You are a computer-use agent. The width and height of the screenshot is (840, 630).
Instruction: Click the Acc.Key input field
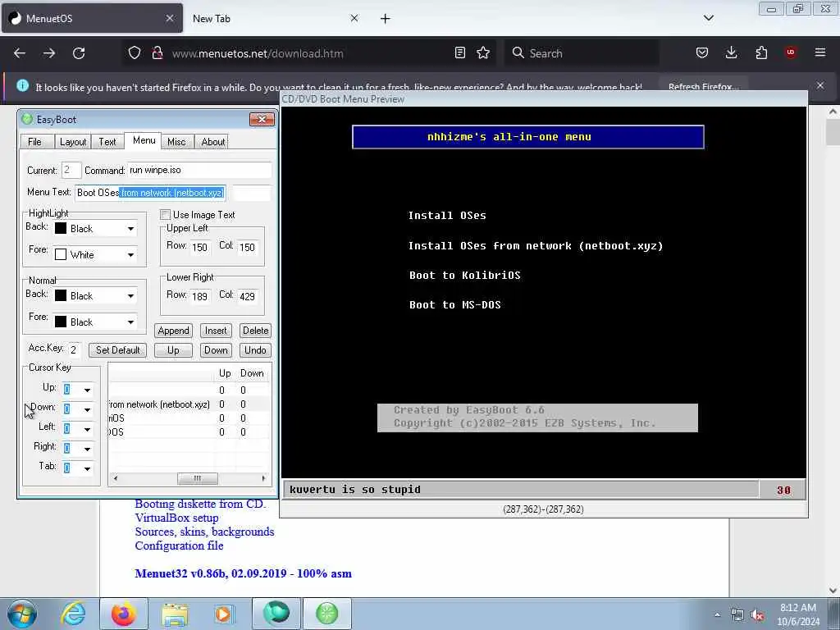tap(75, 350)
